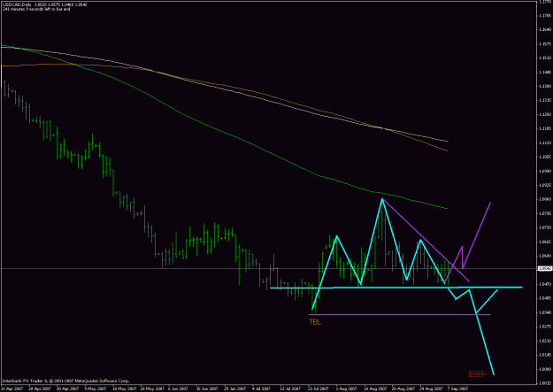The width and height of the screenshot is (553, 392).
Task: Click the 1.0080 price scale label
Action: pos(545,369)
